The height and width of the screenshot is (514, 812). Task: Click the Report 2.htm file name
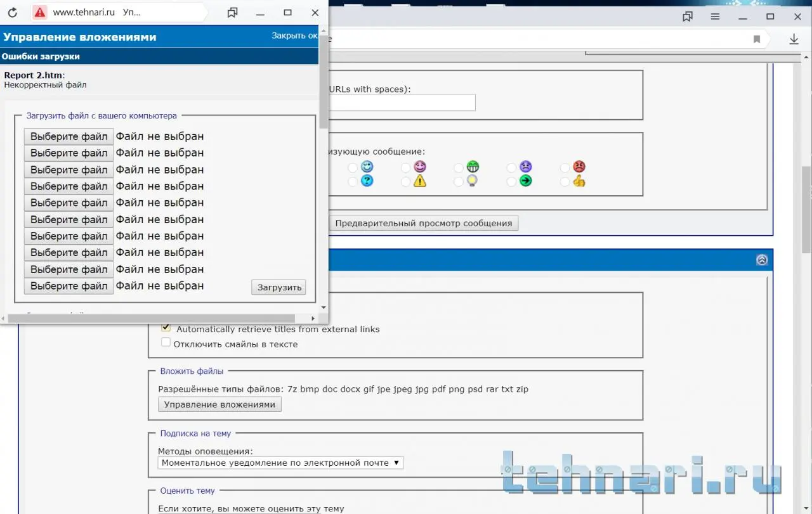tap(33, 75)
